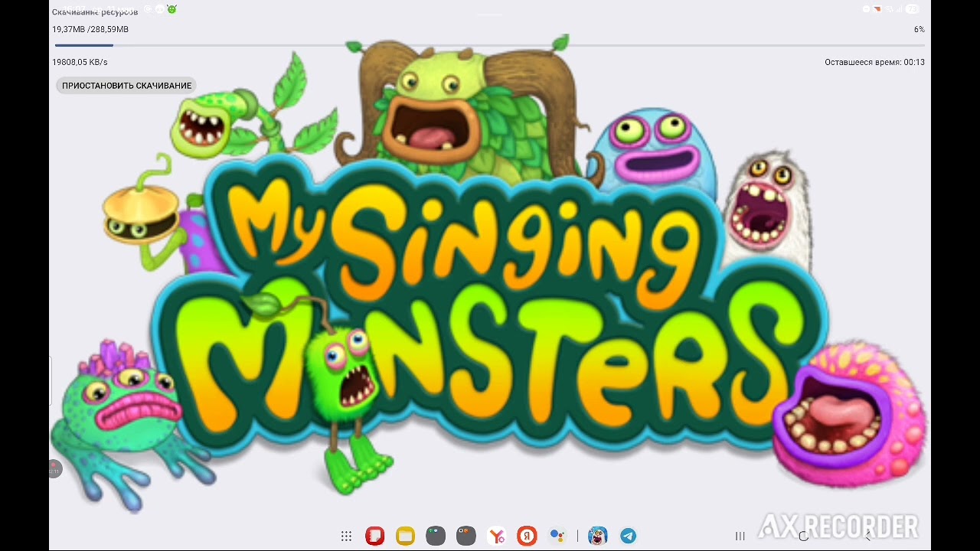Image resolution: width=980 pixels, height=551 pixels.
Task: Tap the Wi-Fi status icon
Action: pyautogui.click(x=889, y=9)
